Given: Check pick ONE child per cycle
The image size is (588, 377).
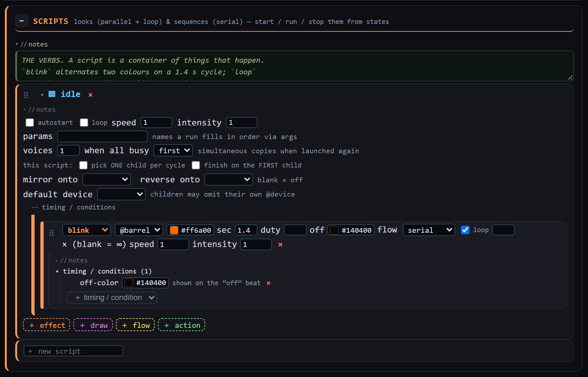Looking at the screenshot, I should (83, 165).
